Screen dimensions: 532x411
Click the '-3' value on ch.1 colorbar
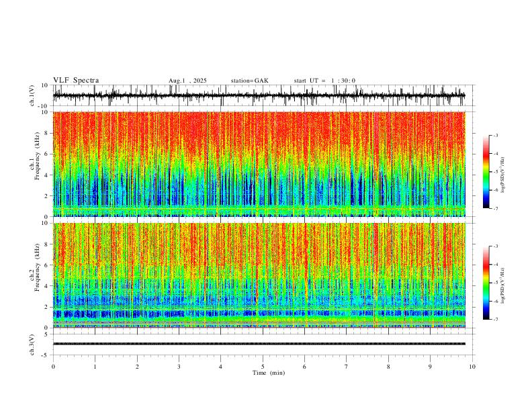point(495,135)
